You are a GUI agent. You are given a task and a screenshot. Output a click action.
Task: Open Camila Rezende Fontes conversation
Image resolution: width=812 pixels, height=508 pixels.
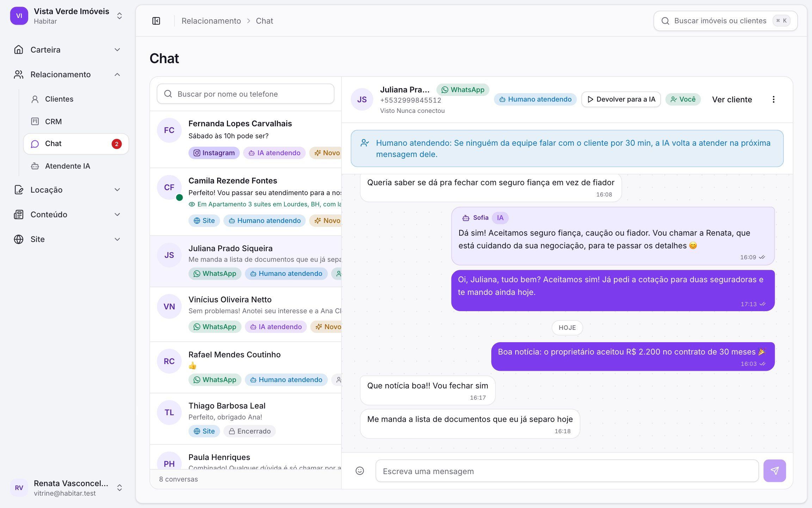[x=246, y=202]
